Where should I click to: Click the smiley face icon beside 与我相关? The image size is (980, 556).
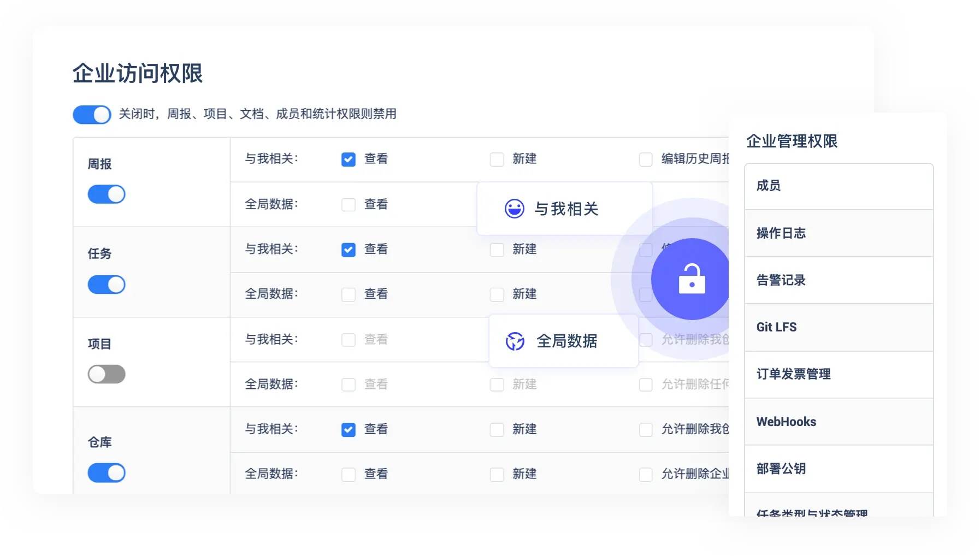coord(514,209)
